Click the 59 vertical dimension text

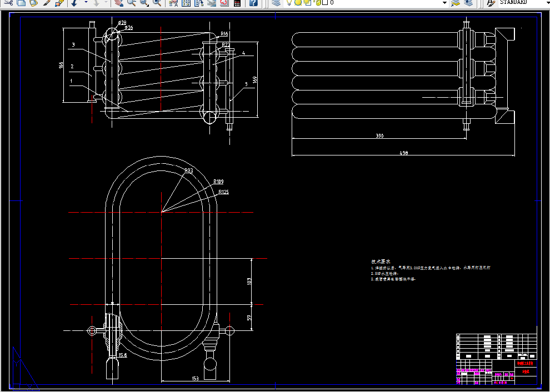coord(249,318)
